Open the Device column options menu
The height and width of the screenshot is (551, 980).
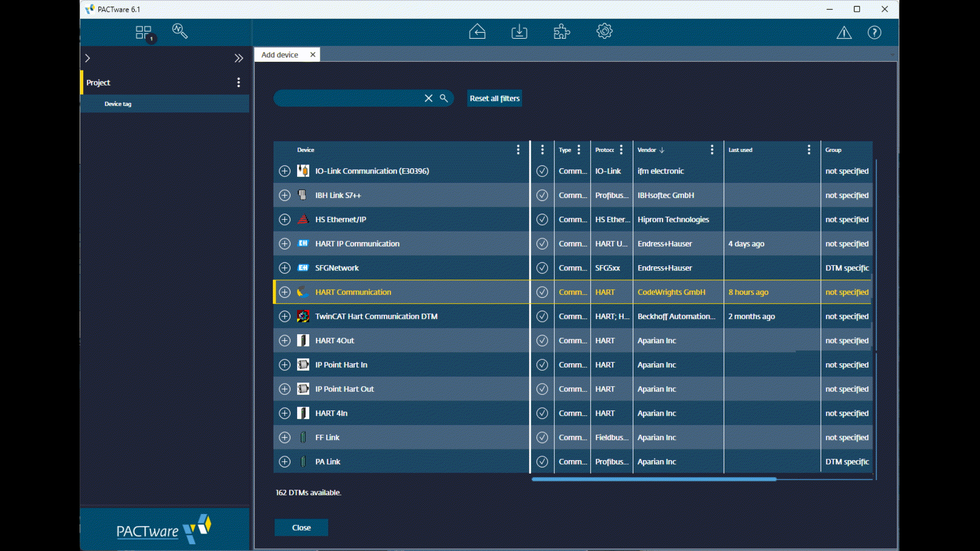[x=518, y=149]
